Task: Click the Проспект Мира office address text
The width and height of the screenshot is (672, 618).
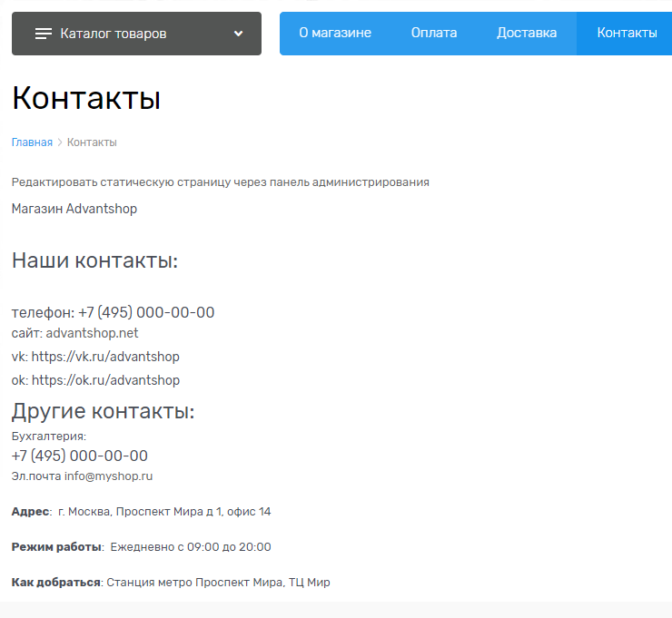Action: coord(163,512)
